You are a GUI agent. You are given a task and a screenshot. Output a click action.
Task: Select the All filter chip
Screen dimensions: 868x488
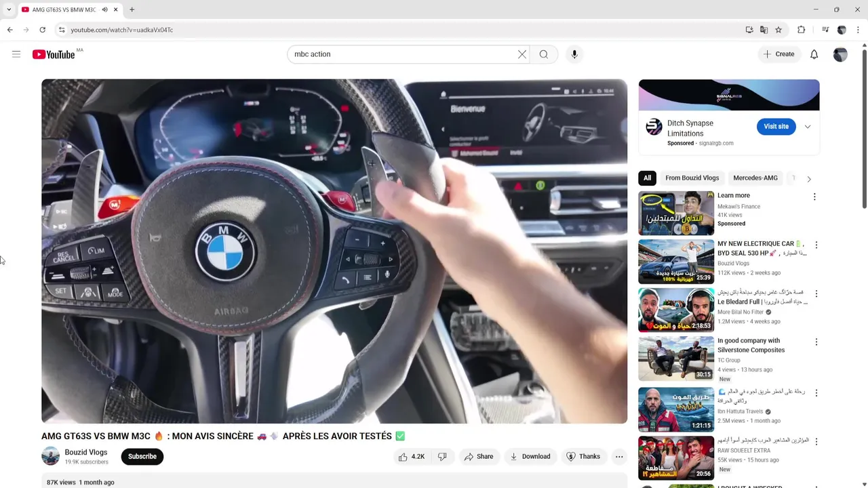pos(647,178)
